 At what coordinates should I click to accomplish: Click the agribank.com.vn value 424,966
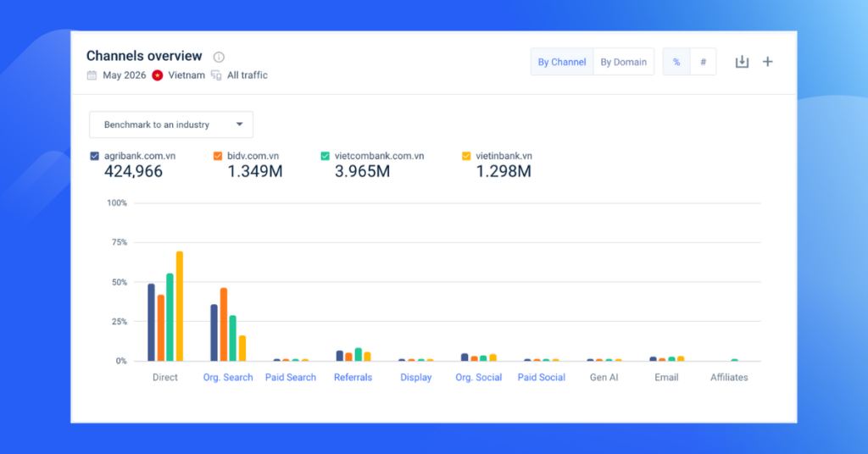(133, 171)
